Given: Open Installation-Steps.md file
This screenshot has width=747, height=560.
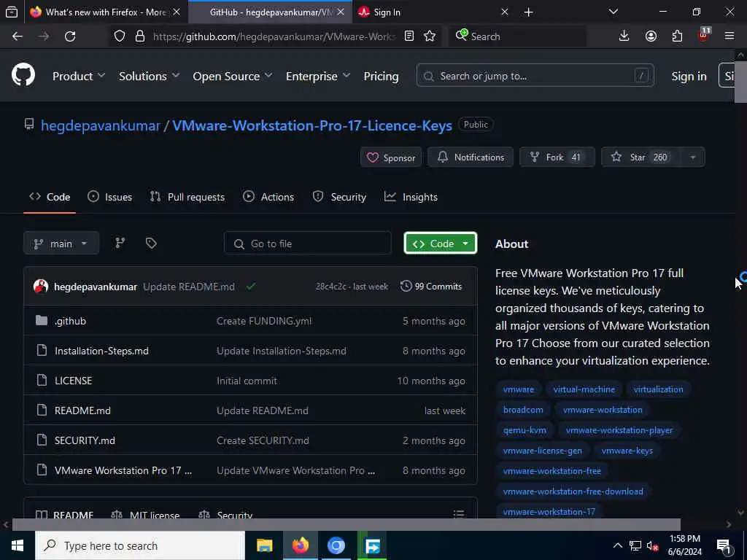Looking at the screenshot, I should click(101, 351).
